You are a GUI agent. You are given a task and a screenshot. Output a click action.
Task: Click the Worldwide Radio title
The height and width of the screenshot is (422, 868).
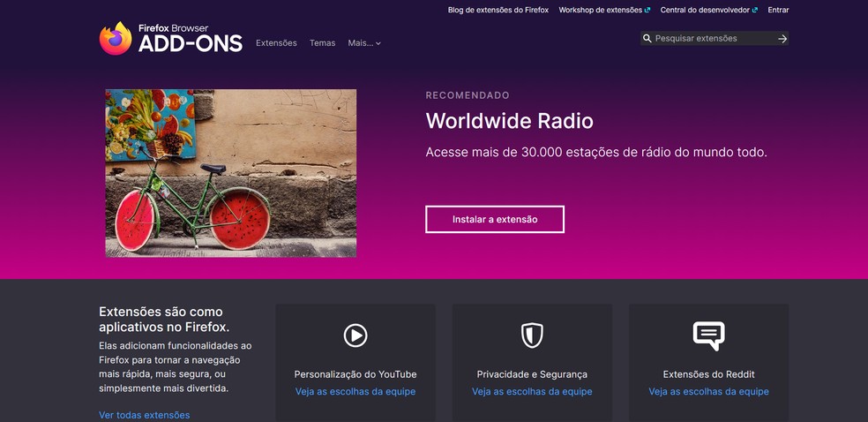pyautogui.click(x=509, y=121)
